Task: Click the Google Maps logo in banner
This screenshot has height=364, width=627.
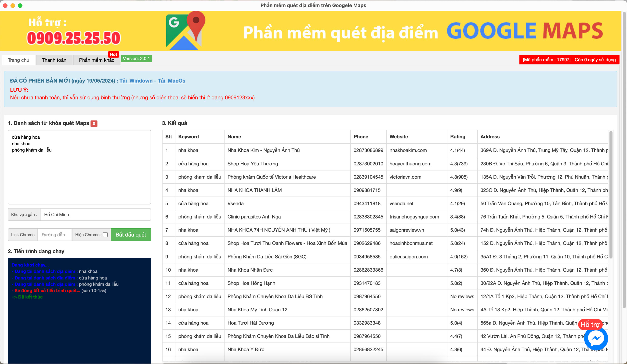Action: pos(186,30)
